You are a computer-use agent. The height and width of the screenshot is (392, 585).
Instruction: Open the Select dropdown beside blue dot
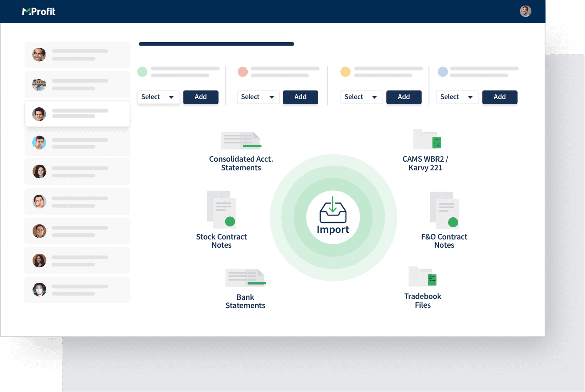coord(457,97)
